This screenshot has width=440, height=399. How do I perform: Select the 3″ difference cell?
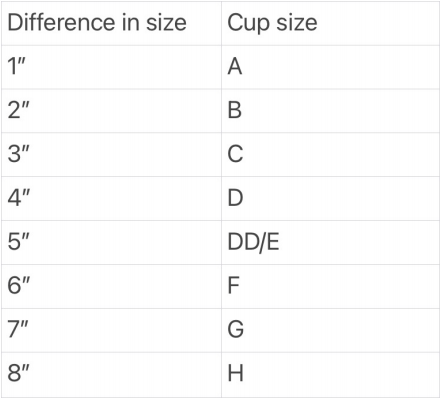click(111, 155)
